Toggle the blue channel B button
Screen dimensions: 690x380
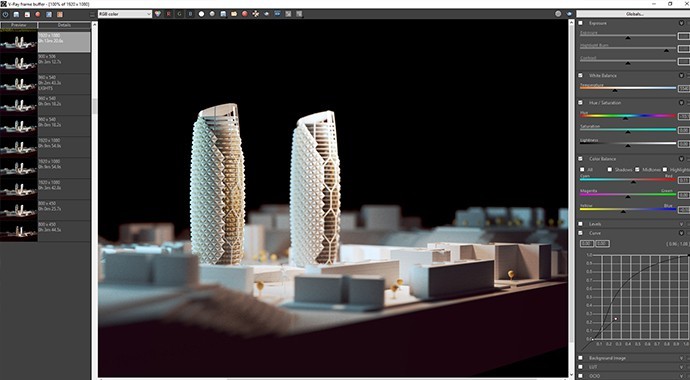click(190, 14)
